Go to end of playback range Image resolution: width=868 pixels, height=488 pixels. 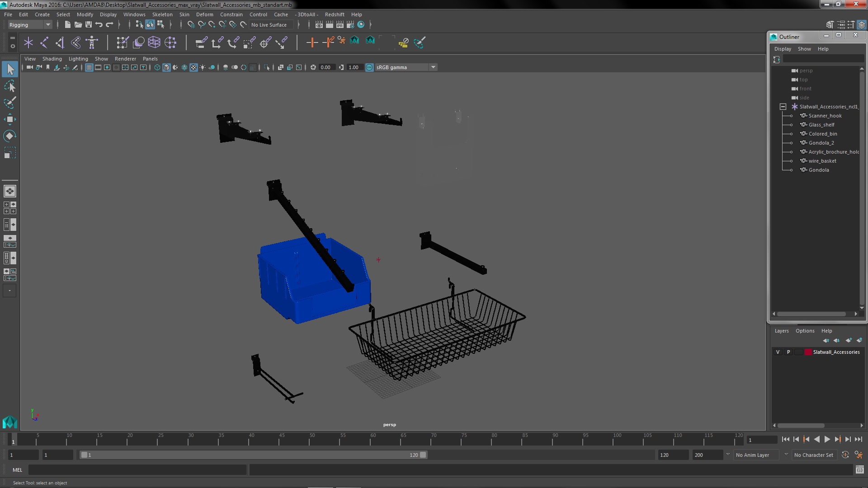(x=859, y=439)
